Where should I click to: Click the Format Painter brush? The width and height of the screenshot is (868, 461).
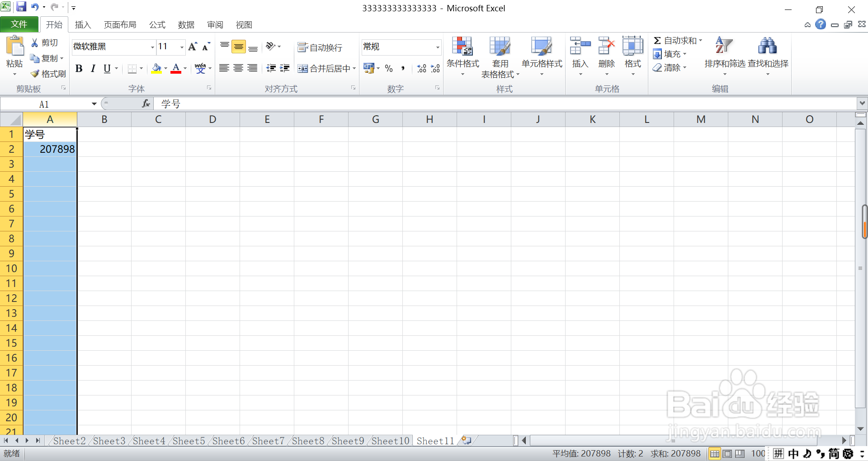48,74
